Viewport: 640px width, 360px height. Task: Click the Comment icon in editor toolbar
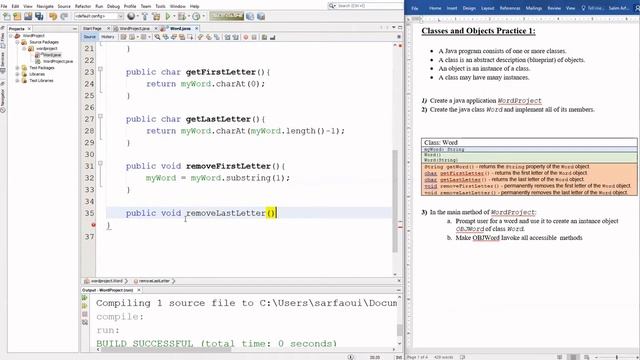(264, 37)
